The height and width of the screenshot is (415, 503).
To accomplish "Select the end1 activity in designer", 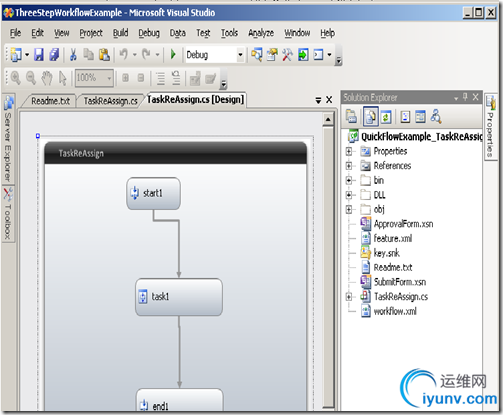I will 179,400.
